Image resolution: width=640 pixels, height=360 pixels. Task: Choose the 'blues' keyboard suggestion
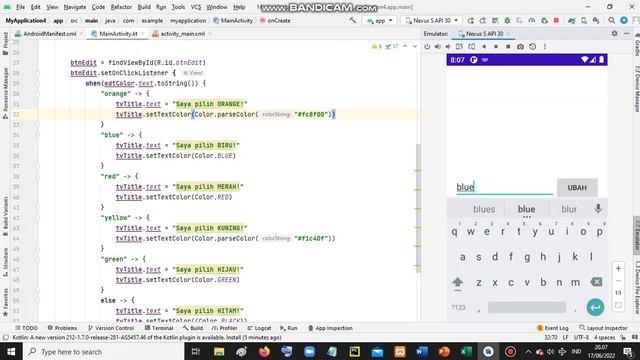tap(484, 209)
